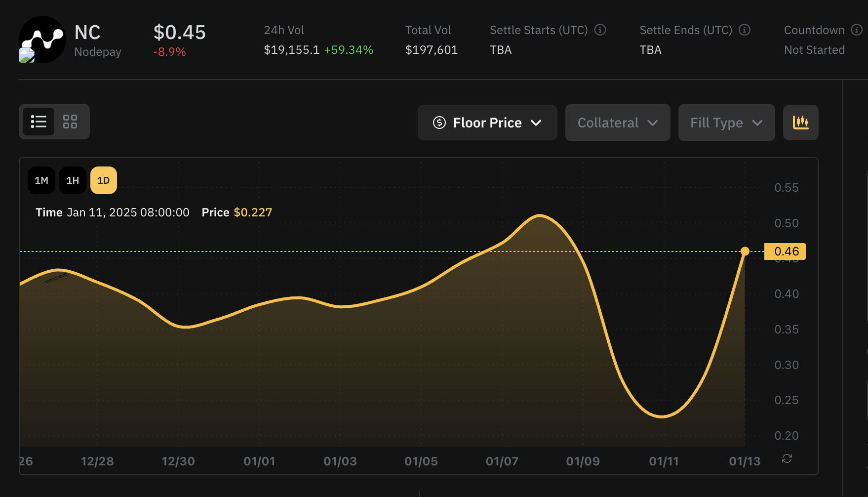Click the candlestick chart icon
This screenshot has width=868, height=497.
pos(800,122)
